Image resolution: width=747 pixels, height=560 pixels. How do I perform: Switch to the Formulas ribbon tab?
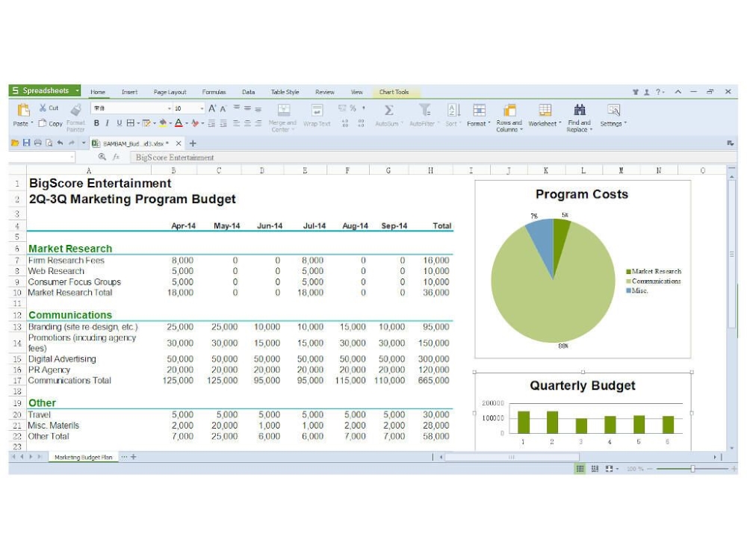tap(214, 93)
